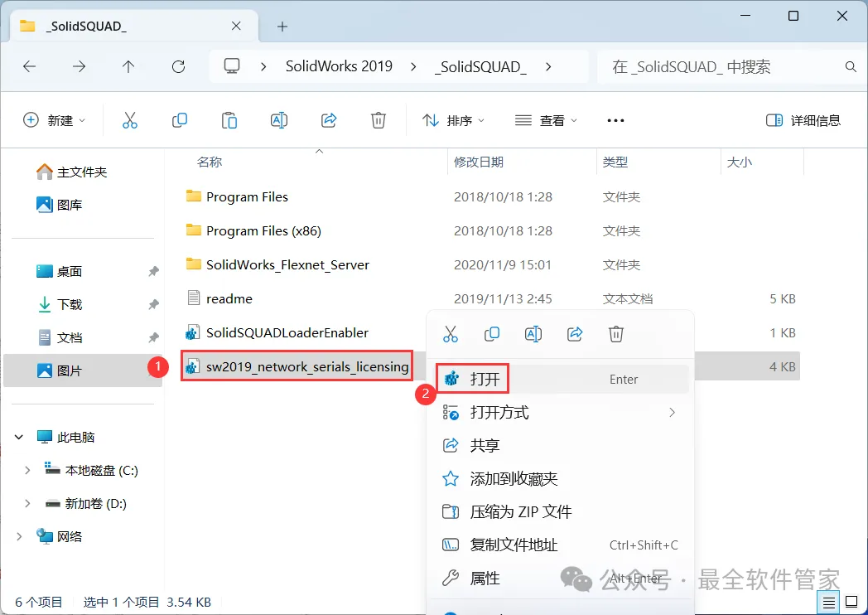The width and height of the screenshot is (868, 615).
Task: Collapse the 此电脑 tree node
Action: pyautogui.click(x=19, y=437)
